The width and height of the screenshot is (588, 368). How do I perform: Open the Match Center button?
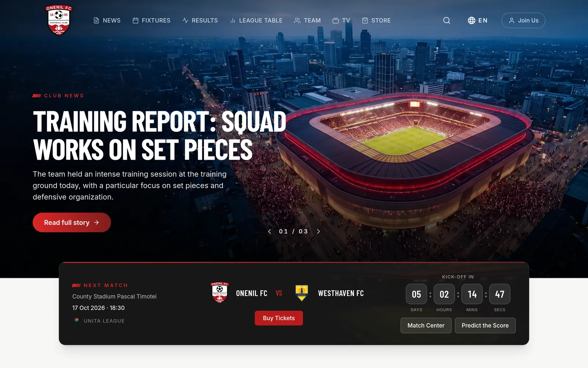(426, 326)
